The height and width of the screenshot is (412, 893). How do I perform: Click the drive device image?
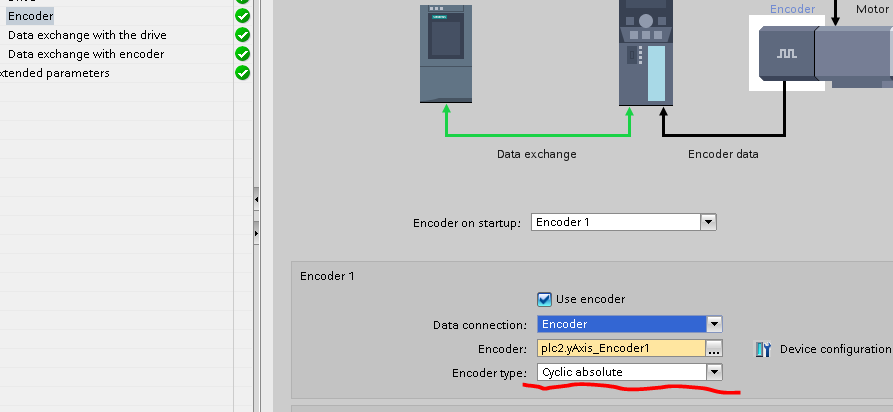click(646, 52)
